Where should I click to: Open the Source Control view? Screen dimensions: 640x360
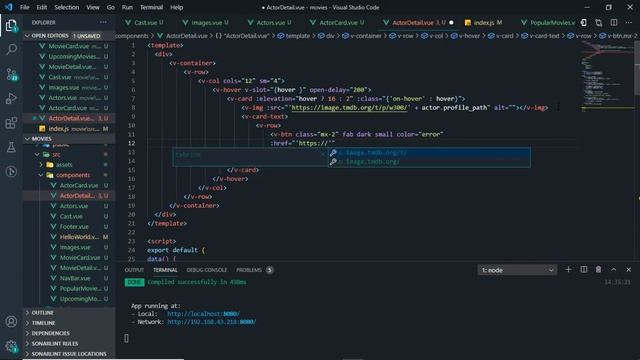[11, 74]
